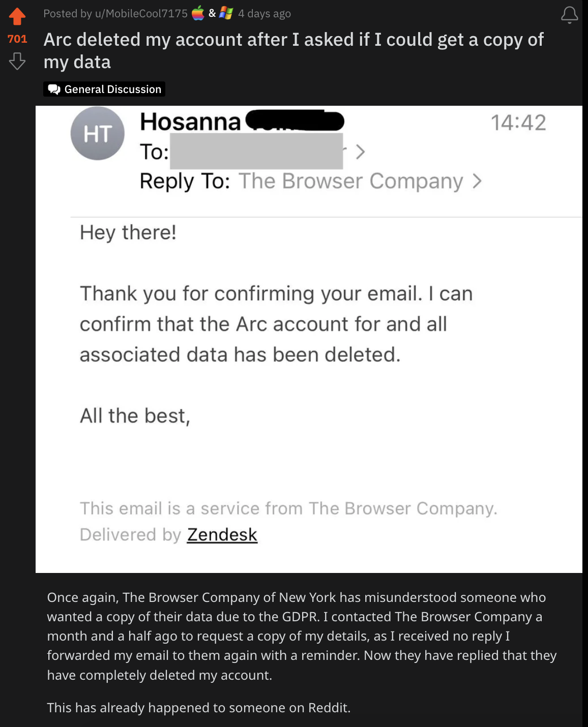Click the 14:42 email timestamp
The height and width of the screenshot is (727, 588).
(518, 123)
